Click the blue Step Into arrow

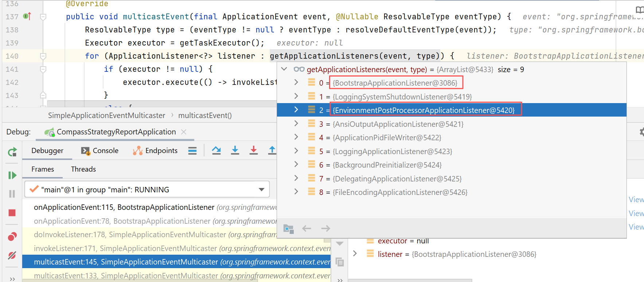pos(235,150)
